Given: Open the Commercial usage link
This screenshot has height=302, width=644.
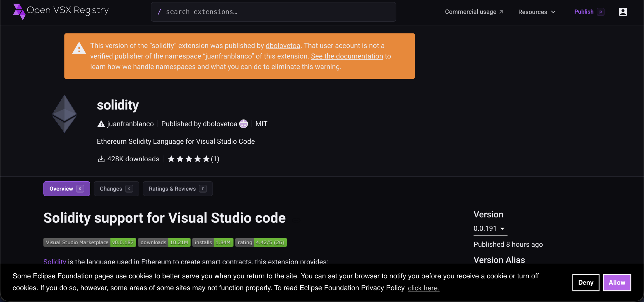Looking at the screenshot, I should [x=474, y=12].
